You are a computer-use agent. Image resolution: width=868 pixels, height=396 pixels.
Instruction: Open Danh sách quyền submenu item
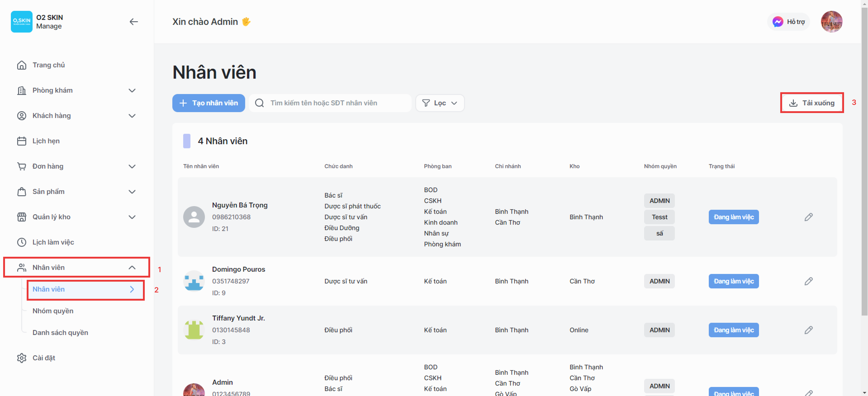coord(60,333)
